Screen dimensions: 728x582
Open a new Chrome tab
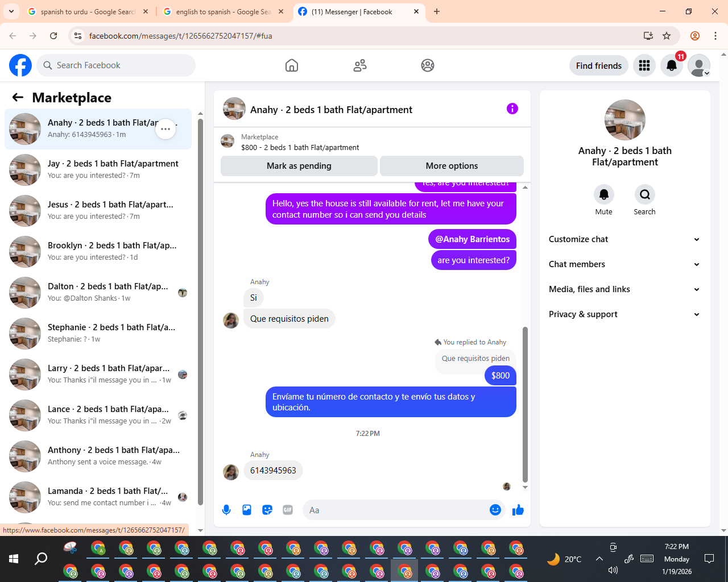437,11
